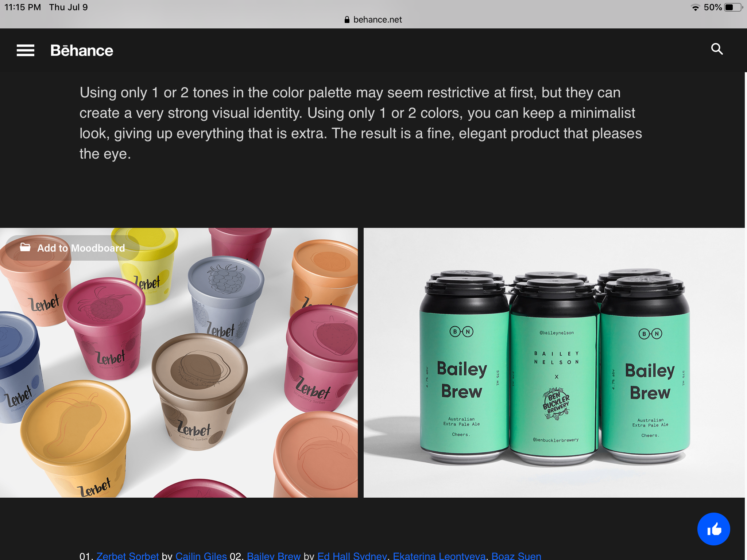Screen dimensions: 747x560
Task: Click the moodboard folder icon
Action: (25, 247)
